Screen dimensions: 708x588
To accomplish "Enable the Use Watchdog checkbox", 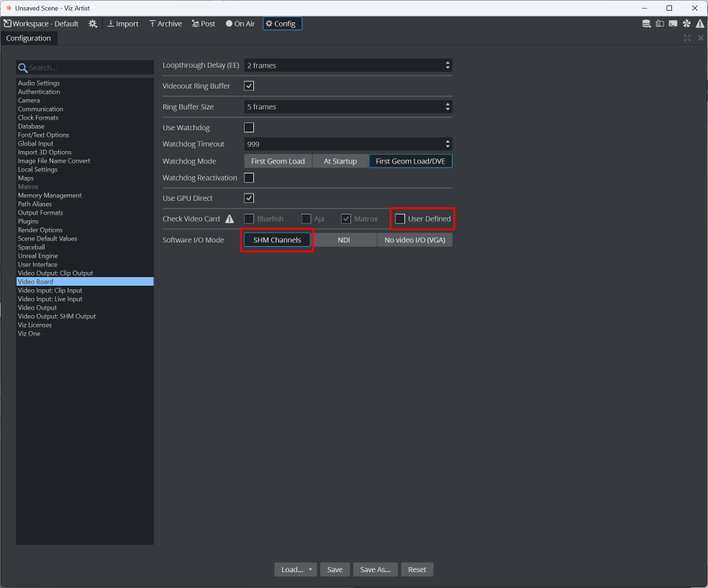I will pyautogui.click(x=250, y=127).
